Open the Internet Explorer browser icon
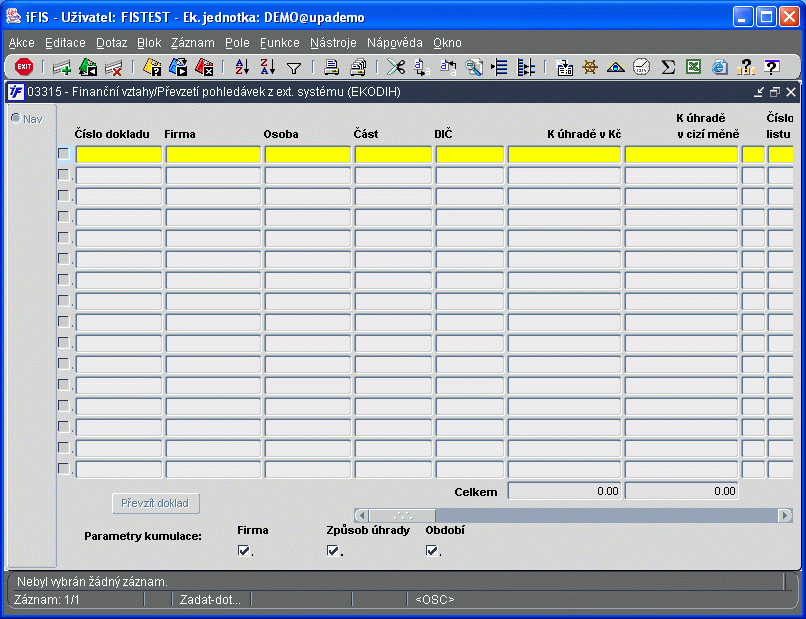The image size is (806, 619). click(720, 67)
